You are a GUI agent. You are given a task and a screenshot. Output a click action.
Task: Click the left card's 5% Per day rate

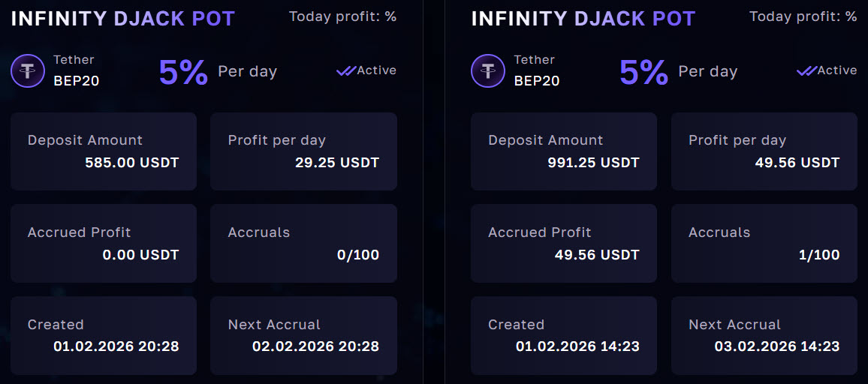tap(217, 72)
